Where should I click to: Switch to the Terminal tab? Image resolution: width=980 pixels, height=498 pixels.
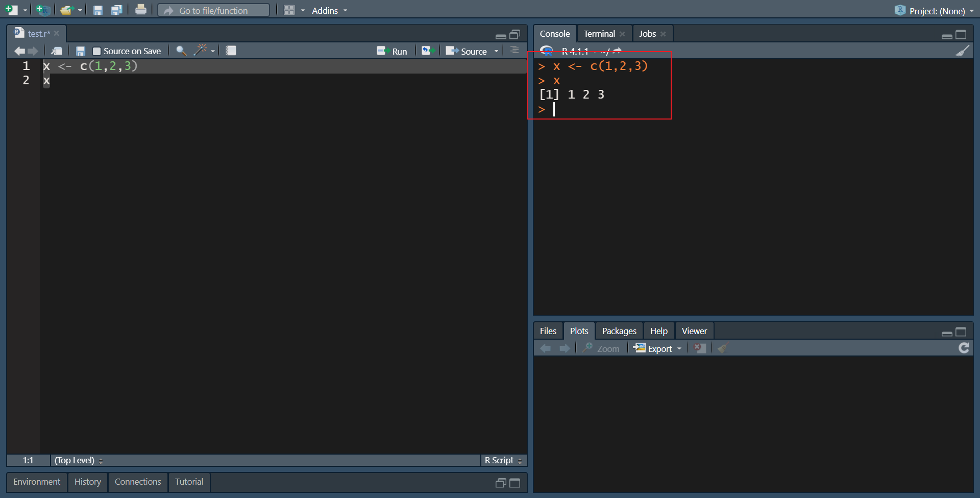599,34
